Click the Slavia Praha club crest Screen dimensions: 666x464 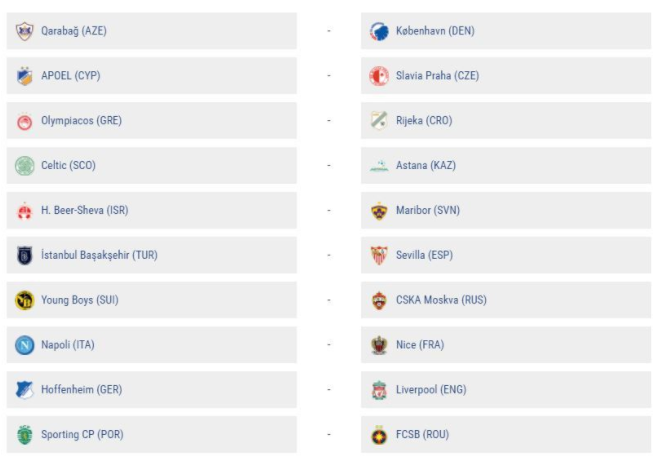pyautogui.click(x=379, y=76)
